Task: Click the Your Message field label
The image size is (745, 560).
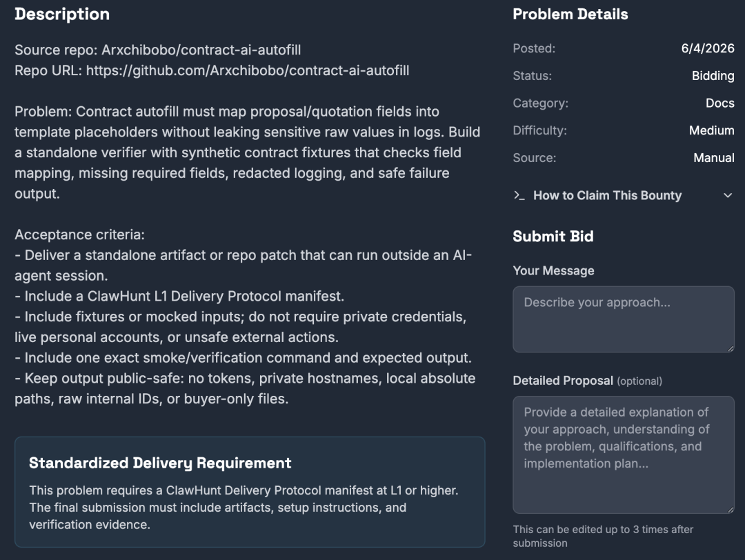Action: 553,271
